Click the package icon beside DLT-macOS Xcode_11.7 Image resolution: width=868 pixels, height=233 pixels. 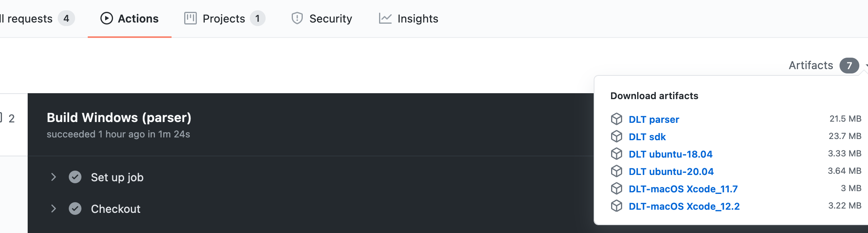(x=617, y=188)
